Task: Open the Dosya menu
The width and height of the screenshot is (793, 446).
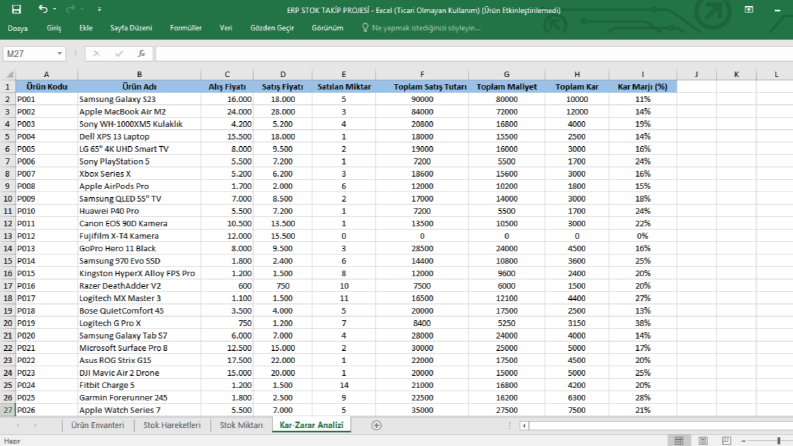Action: [18, 28]
